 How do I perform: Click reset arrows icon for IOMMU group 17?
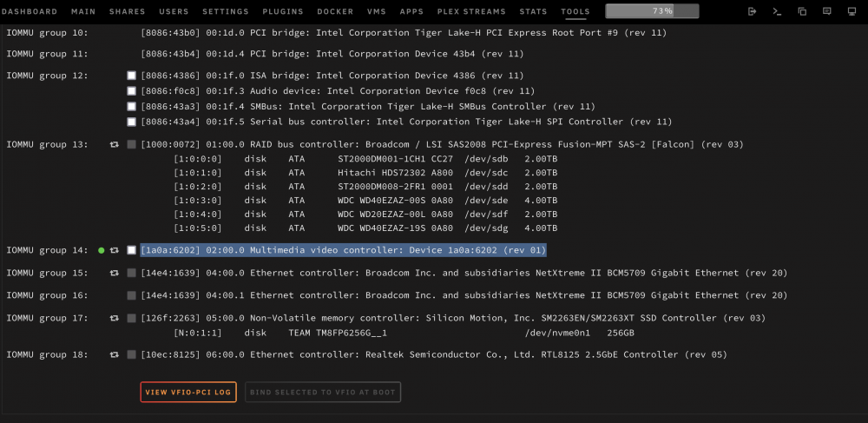pyautogui.click(x=115, y=319)
